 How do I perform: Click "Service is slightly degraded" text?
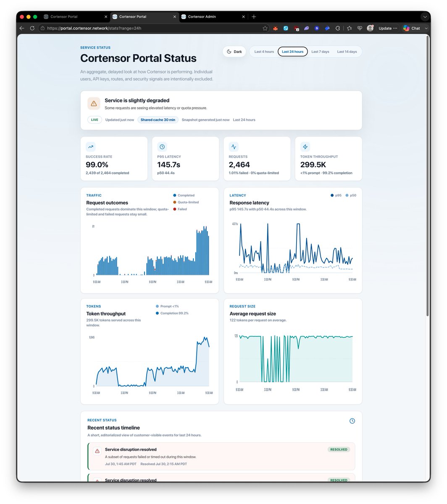pyautogui.click(x=137, y=100)
